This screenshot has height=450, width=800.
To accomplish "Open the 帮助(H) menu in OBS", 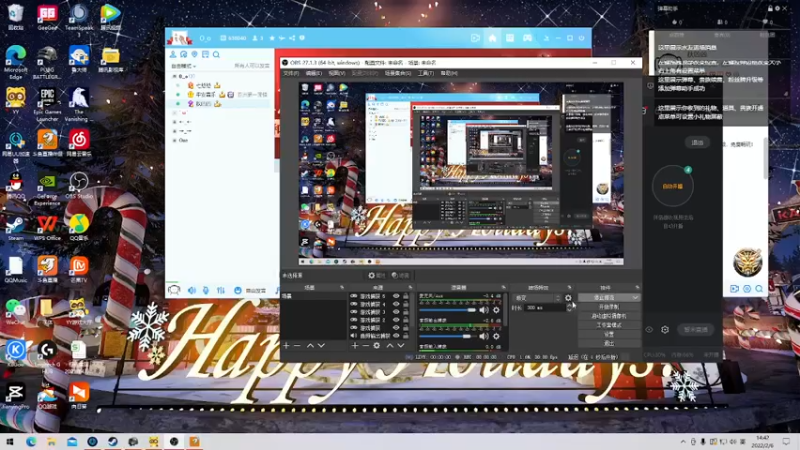I will 449,73.
